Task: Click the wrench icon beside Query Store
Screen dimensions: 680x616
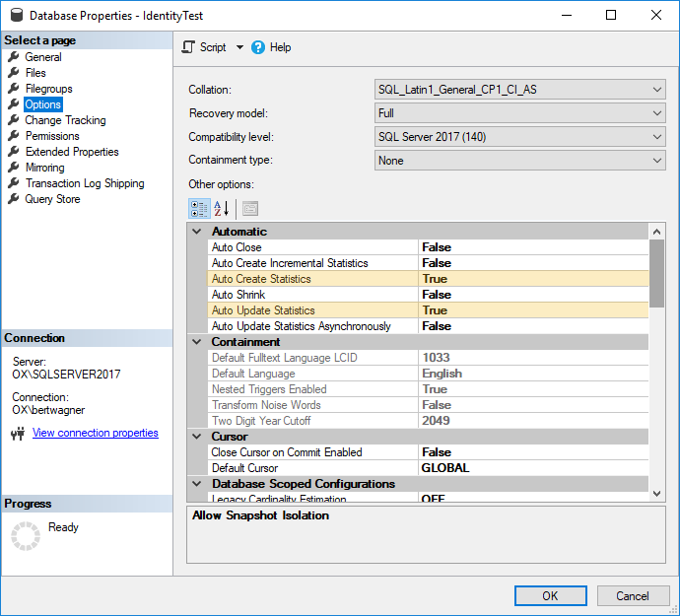Action: (x=14, y=199)
